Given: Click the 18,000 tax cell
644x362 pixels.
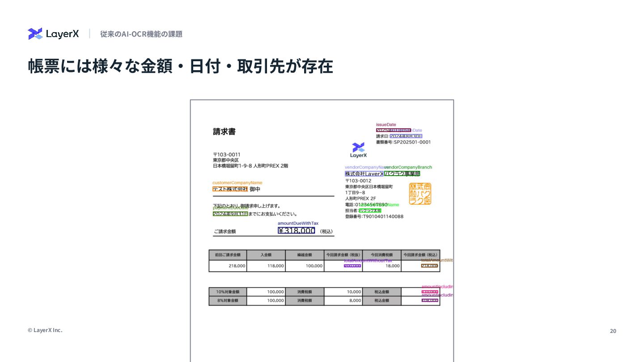Looking at the screenshot, I should tap(382, 266).
